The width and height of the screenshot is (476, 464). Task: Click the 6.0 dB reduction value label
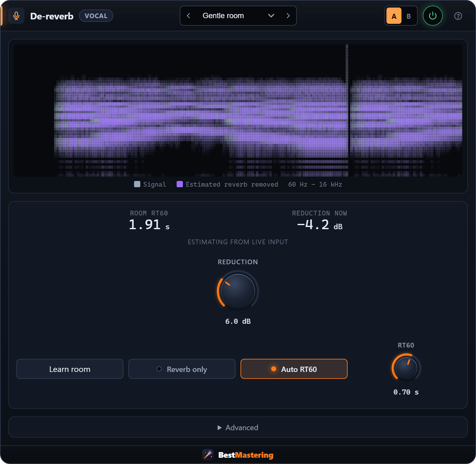coord(238,321)
